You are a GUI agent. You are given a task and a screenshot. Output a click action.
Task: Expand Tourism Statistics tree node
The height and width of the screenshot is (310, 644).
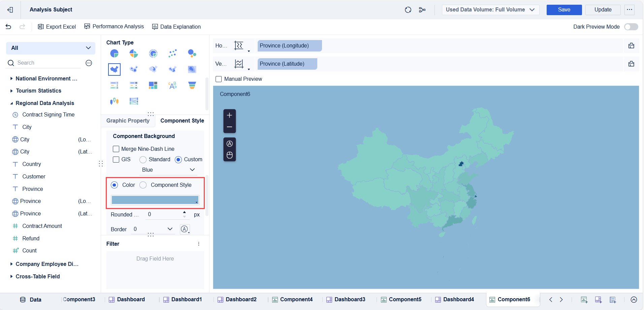tap(11, 91)
